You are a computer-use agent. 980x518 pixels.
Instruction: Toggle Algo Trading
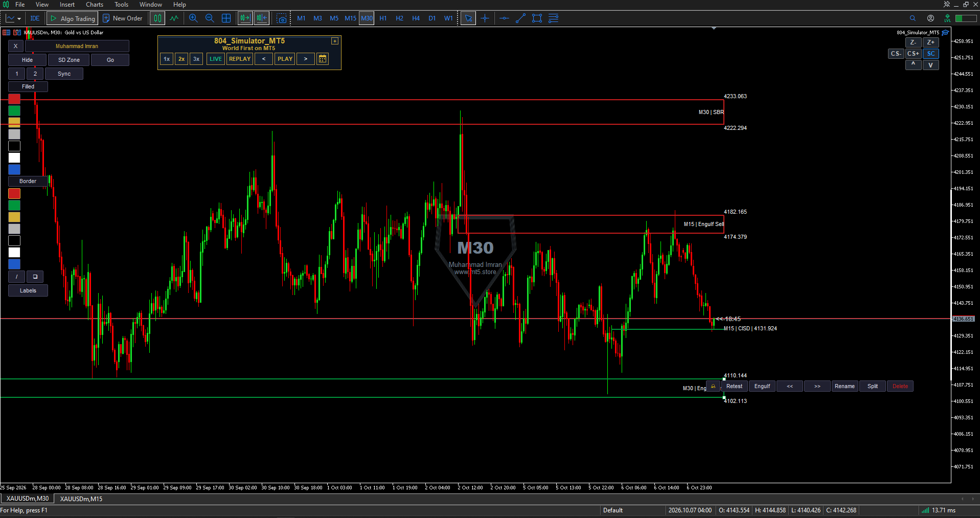[x=72, y=18]
